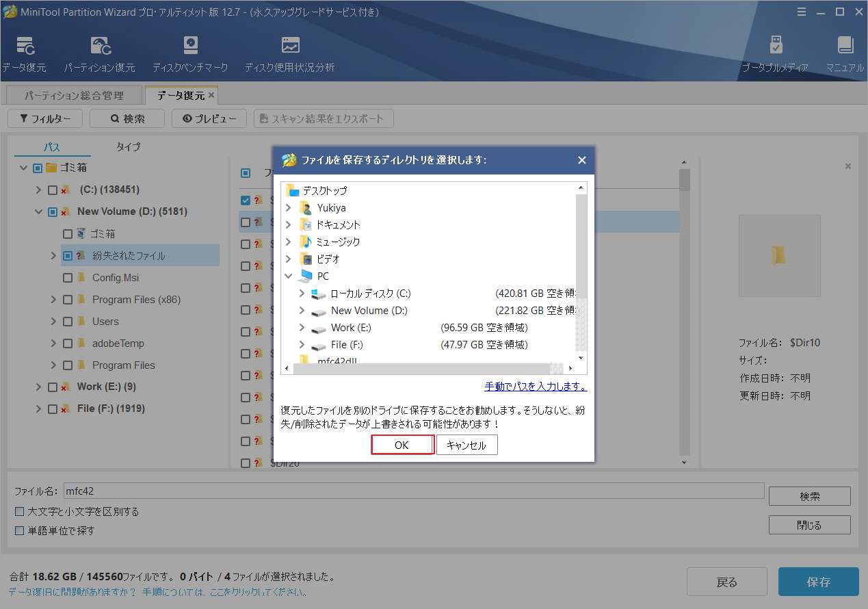The image size is (868, 609).
Task: Confirm with the OK button
Action: pos(402,444)
